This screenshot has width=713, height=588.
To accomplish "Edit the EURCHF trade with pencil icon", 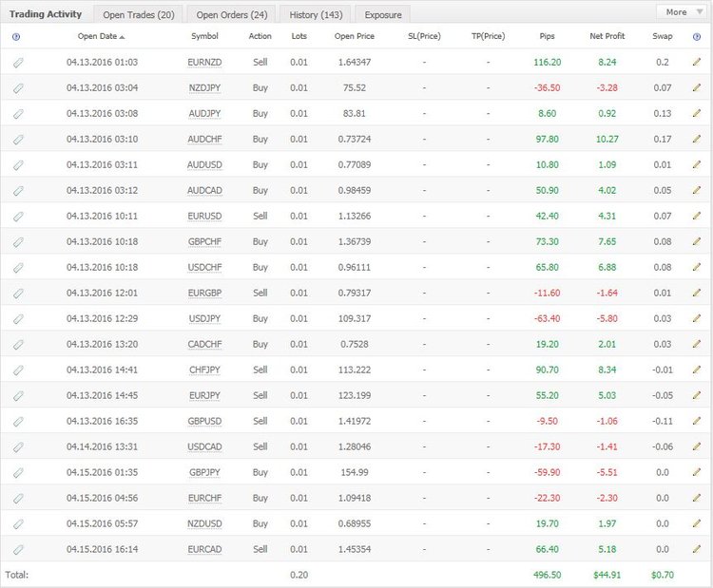I will 697,498.
